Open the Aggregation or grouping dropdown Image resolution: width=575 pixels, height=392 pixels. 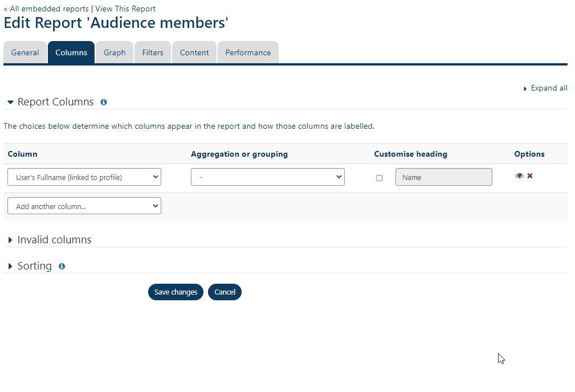click(267, 177)
